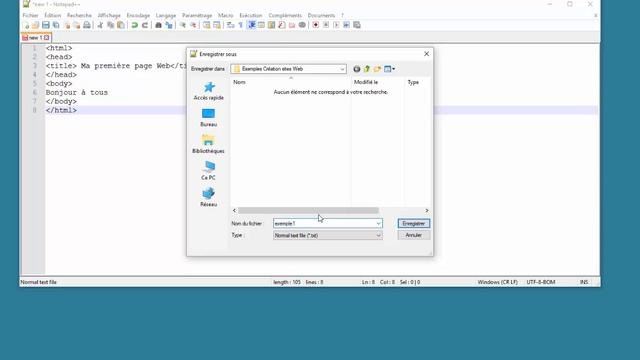
Task: Open the Recherche menu
Action: [x=79, y=15]
